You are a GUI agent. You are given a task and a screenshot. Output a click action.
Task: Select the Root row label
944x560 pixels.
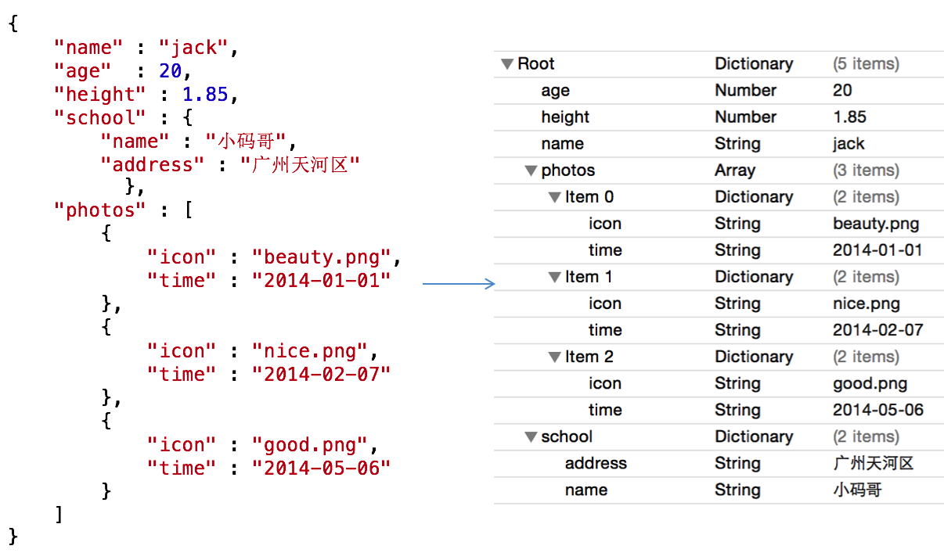pos(536,64)
